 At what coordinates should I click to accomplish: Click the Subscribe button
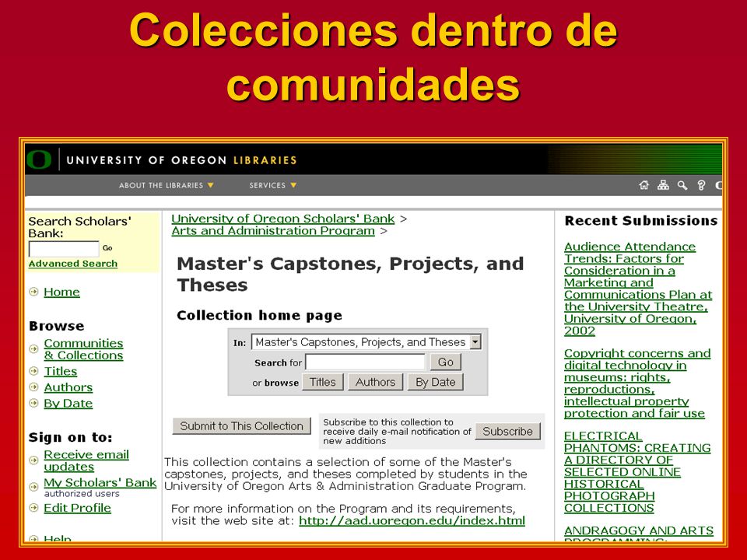508,431
